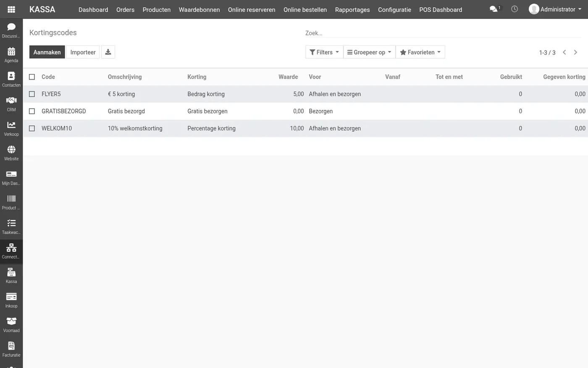Image resolution: width=588 pixels, height=368 pixels.
Task: Sort by the Waarde column header
Action: click(x=288, y=77)
